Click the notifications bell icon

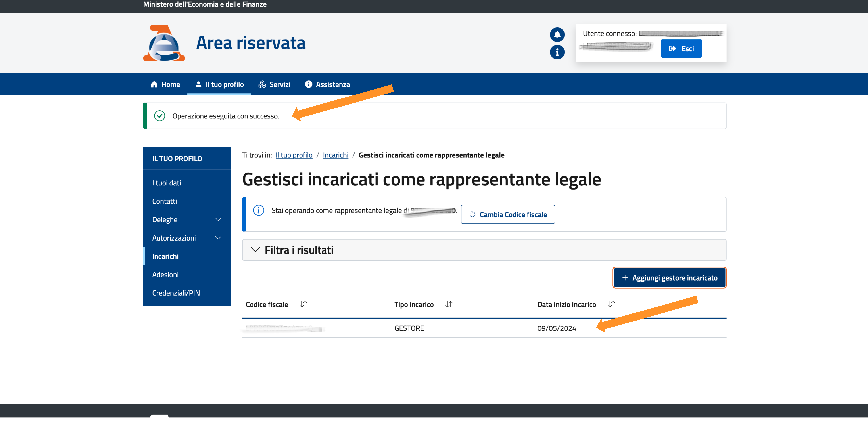pyautogui.click(x=557, y=34)
